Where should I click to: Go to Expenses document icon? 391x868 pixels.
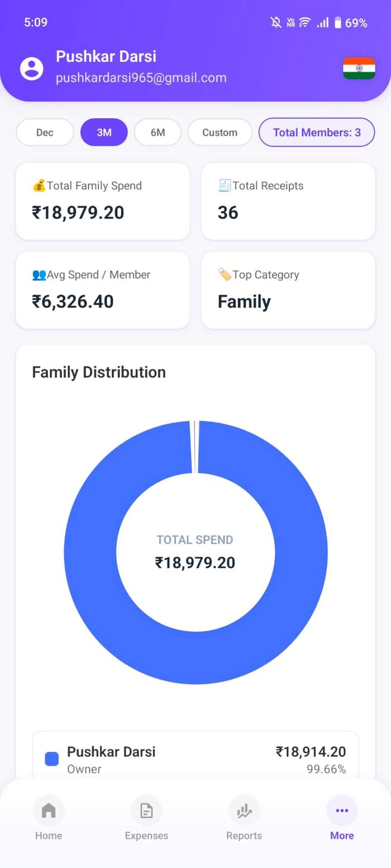[146, 811]
